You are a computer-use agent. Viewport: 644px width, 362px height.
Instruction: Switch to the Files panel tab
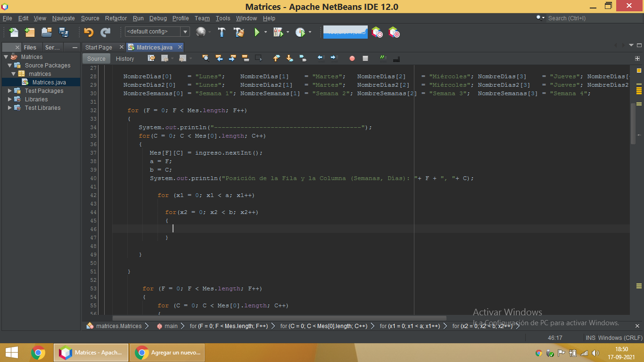click(x=30, y=47)
